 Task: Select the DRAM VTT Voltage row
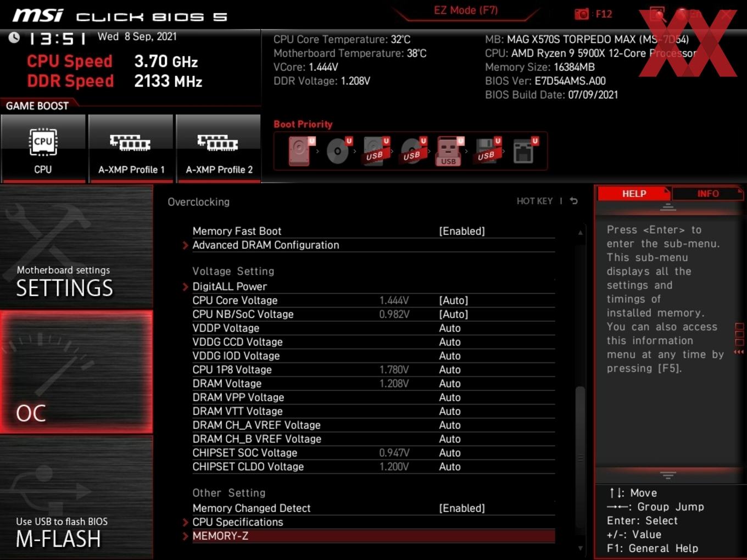click(x=374, y=411)
